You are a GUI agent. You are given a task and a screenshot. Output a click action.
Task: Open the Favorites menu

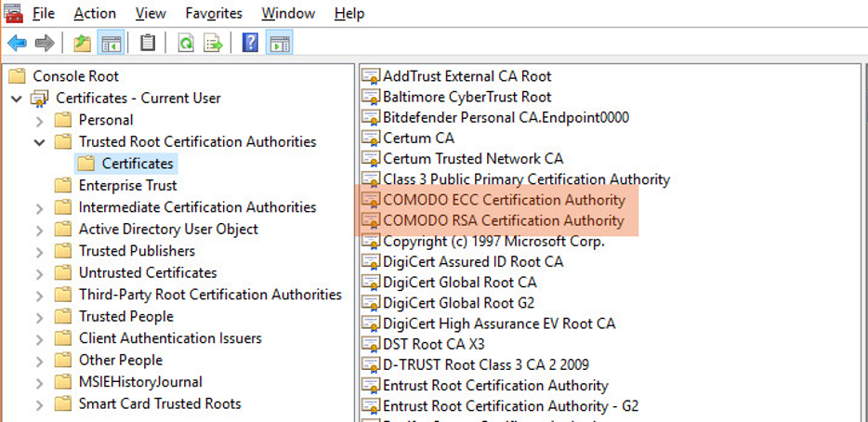214,13
